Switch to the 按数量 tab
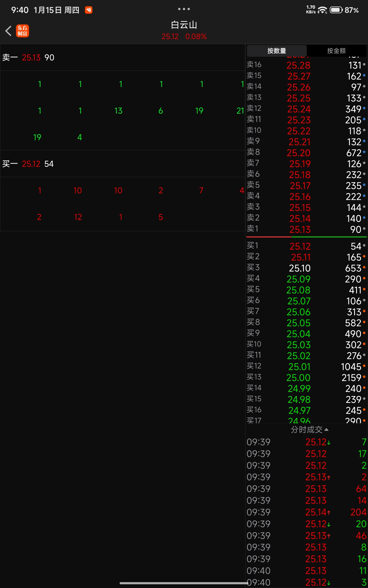This screenshot has width=368, height=588. coord(277,51)
